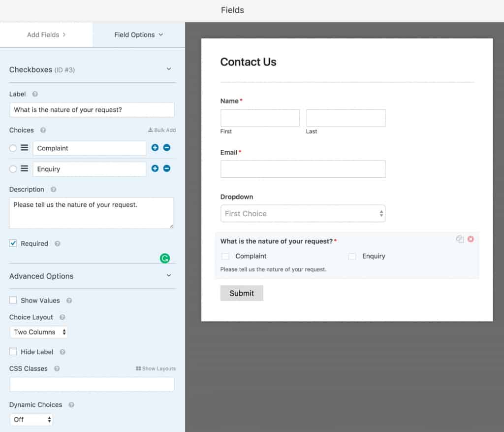Click the help icon next to Required
This screenshot has height=432, width=504.
[57, 243]
